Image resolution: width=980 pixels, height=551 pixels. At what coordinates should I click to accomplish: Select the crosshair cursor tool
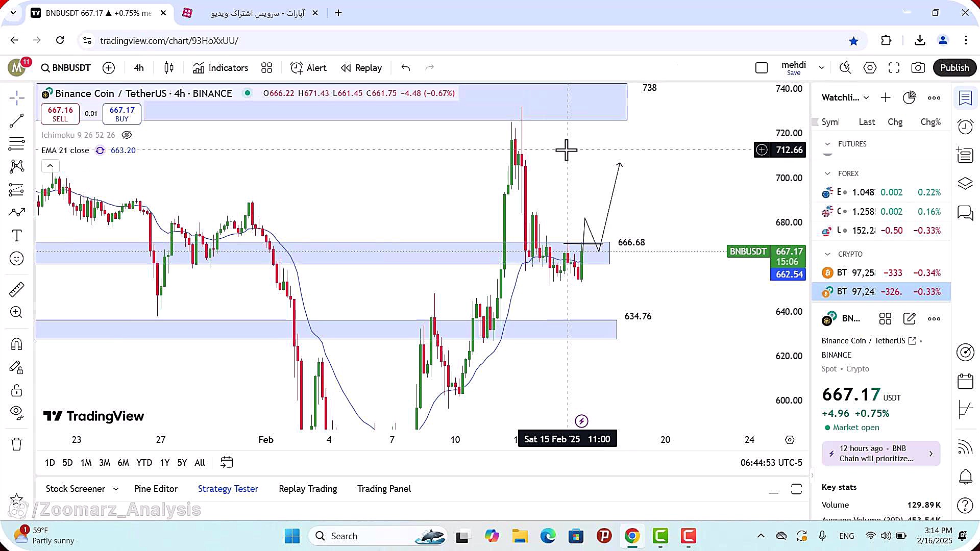pyautogui.click(x=16, y=97)
